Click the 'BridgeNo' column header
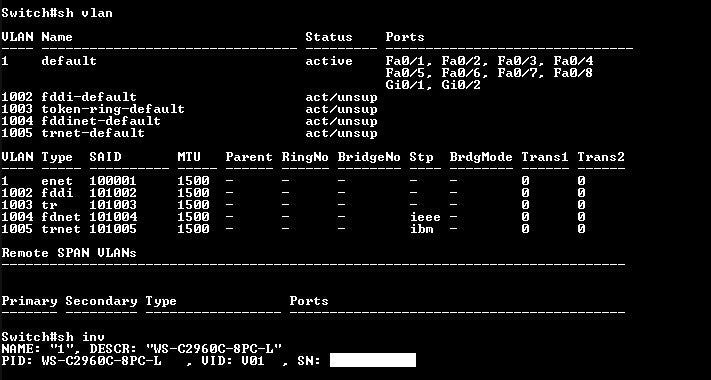The image size is (711, 380). pos(369,157)
